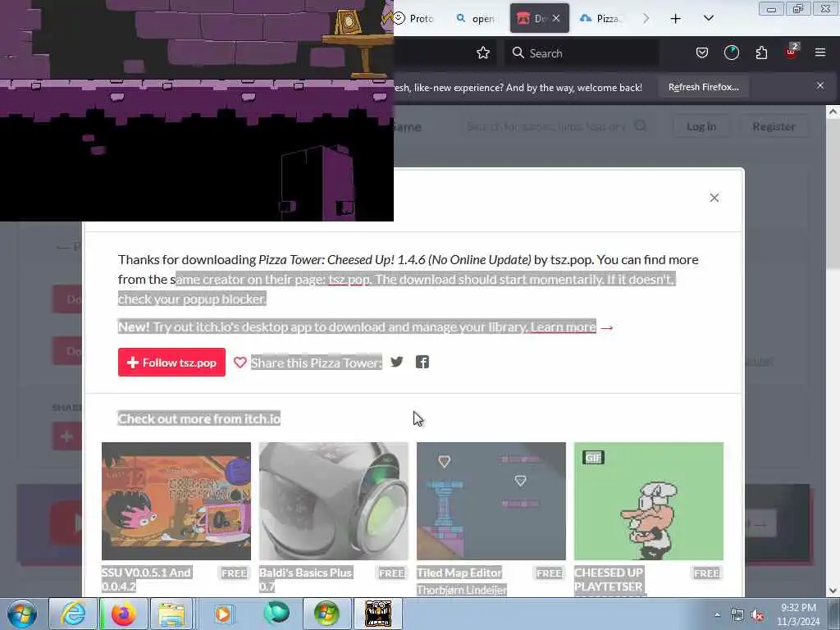Viewport: 840px width, 630px height.
Task: Show hidden system tray icons
Action: [x=717, y=615]
